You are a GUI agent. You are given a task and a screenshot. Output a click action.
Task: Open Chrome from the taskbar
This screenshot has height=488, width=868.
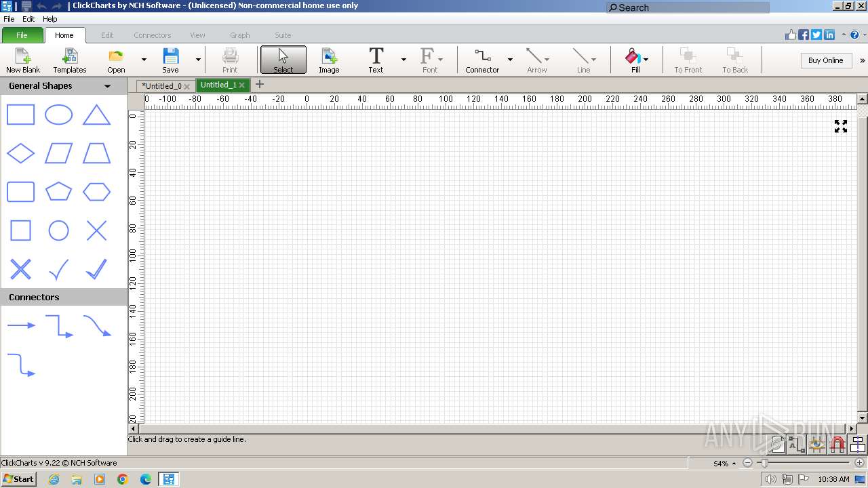123,479
